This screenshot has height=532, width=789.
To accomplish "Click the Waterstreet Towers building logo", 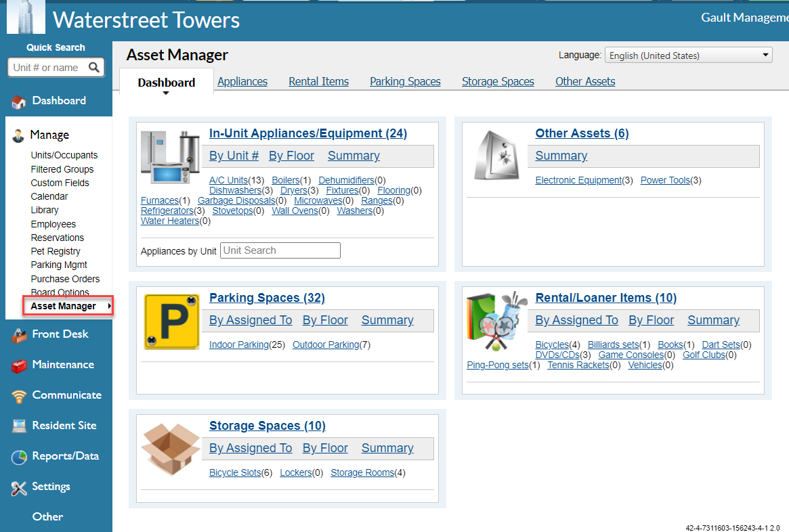I will pos(25,17).
